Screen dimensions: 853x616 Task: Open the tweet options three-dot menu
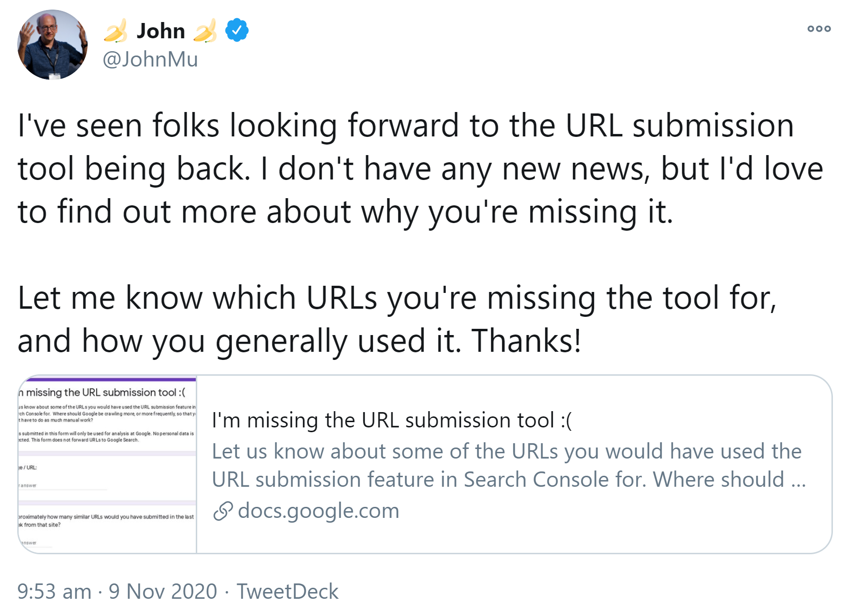coord(820,28)
